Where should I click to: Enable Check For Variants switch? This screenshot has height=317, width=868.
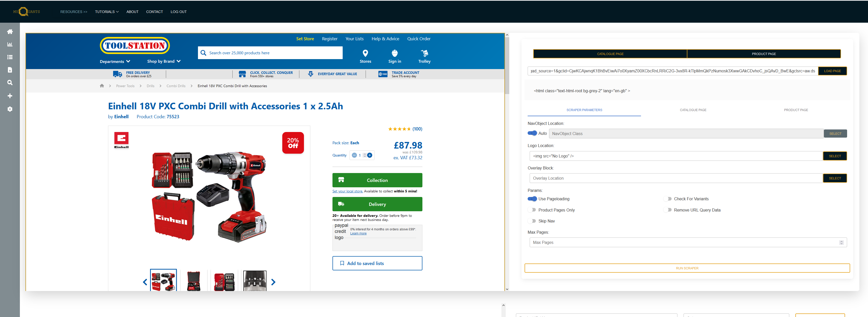click(x=667, y=199)
